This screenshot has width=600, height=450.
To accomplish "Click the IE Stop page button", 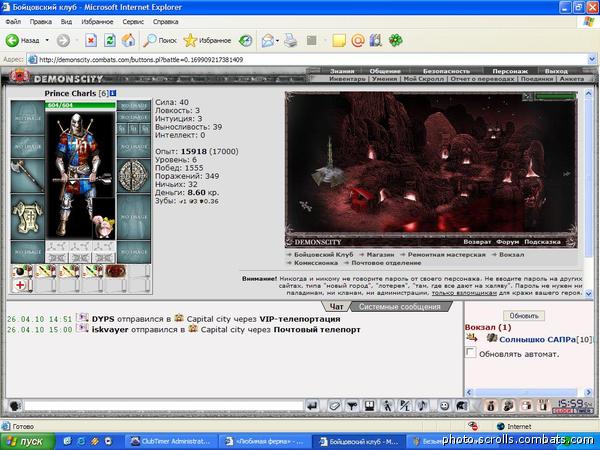I will (91, 40).
